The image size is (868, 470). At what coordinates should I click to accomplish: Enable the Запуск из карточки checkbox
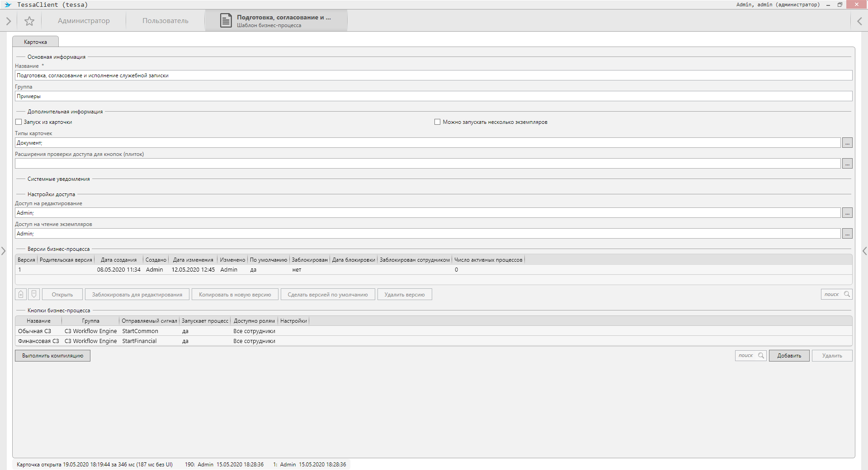19,122
